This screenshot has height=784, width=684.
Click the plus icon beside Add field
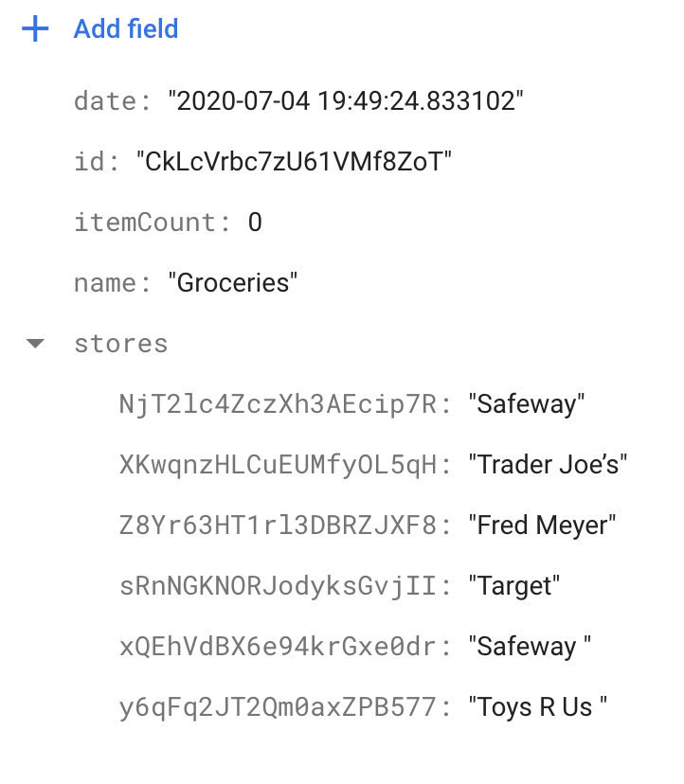35,29
